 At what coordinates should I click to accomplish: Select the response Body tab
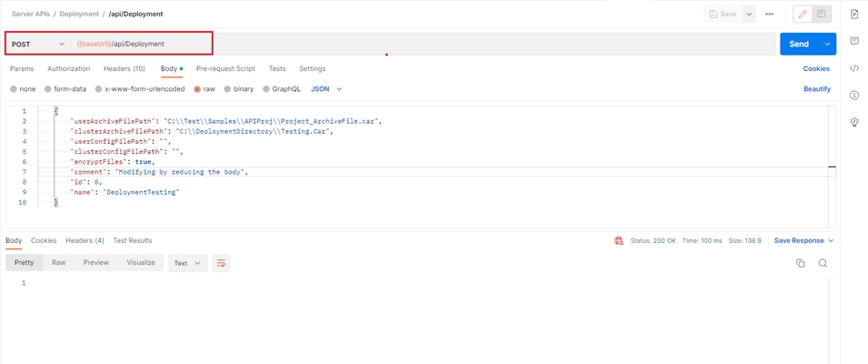14,240
